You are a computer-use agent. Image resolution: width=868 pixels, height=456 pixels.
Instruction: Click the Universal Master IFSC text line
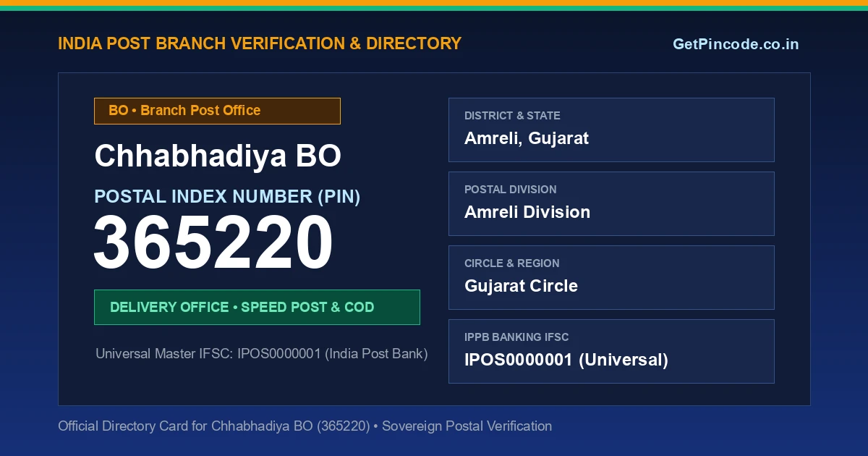pos(262,354)
